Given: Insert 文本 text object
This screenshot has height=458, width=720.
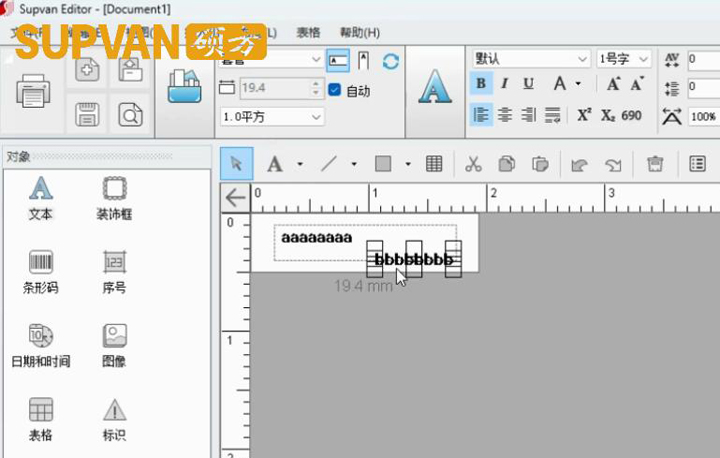Looking at the screenshot, I should pos(40,198).
